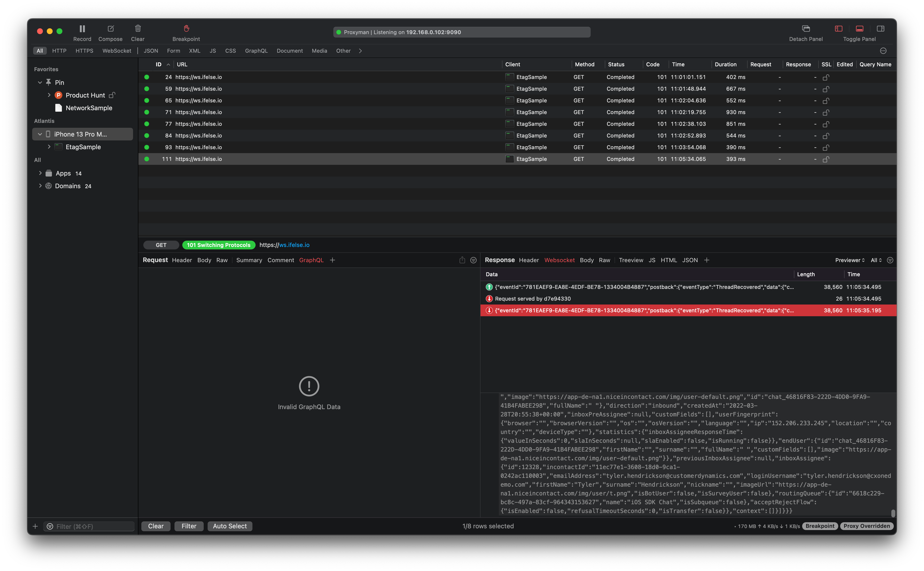Expand the Product Hunt pinned item
The width and height of the screenshot is (924, 571).
49,95
